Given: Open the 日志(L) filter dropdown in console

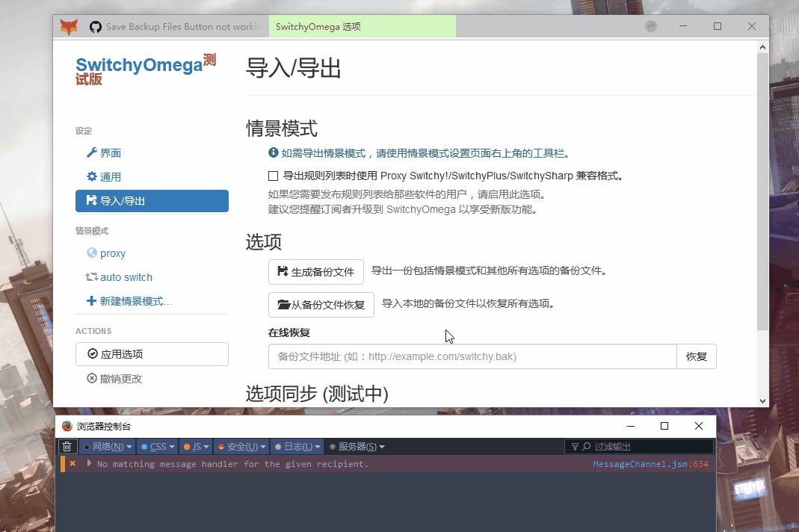Looking at the screenshot, I should click(297, 447).
